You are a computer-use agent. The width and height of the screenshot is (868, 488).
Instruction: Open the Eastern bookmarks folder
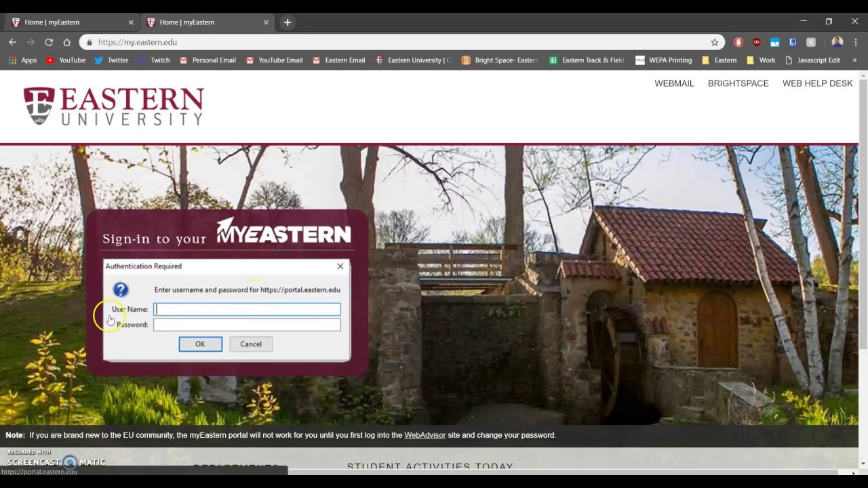(719, 60)
